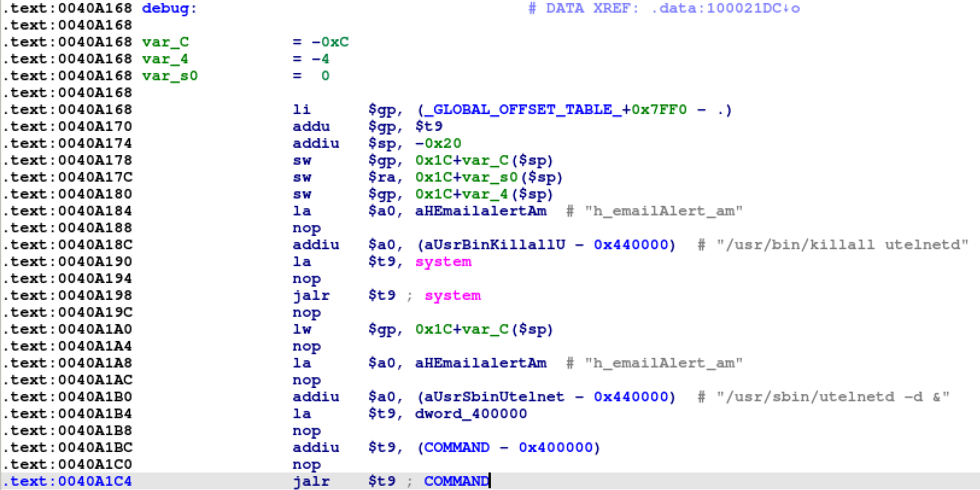Click _GLOBAL_OFFSET_TABLE_ operand in li instruction
The image size is (980, 490).
tap(523, 110)
